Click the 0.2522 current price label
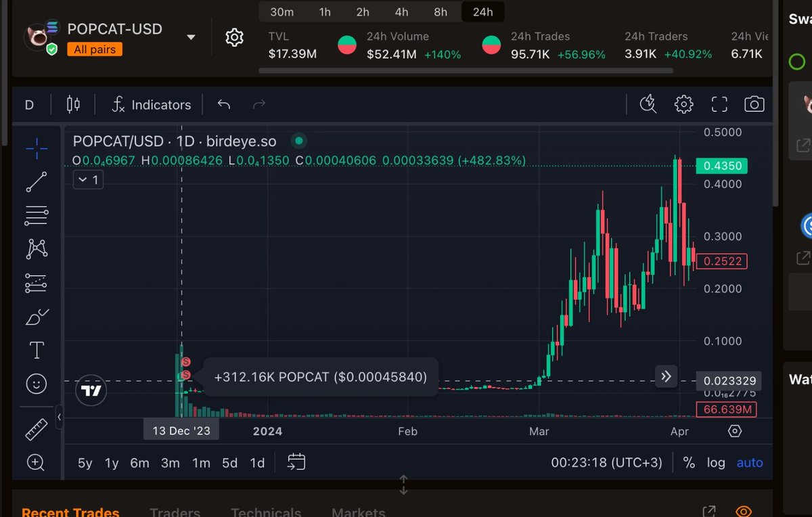The image size is (812, 517). 723,261
